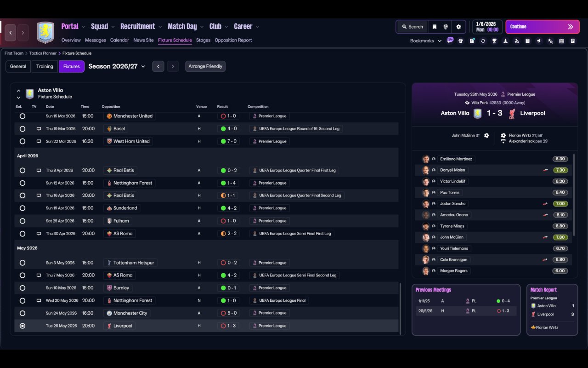Select the Manchester City fixture radio button
588x368 pixels.
tap(23, 313)
